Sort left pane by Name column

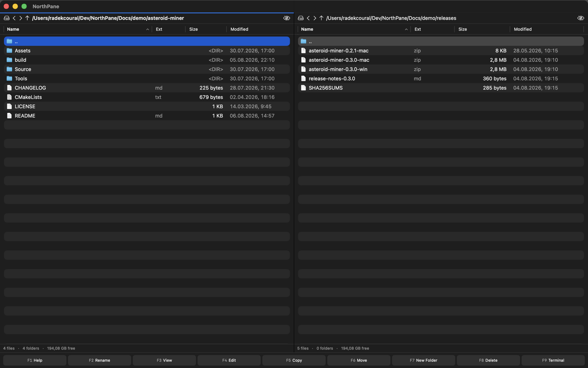(x=78, y=29)
